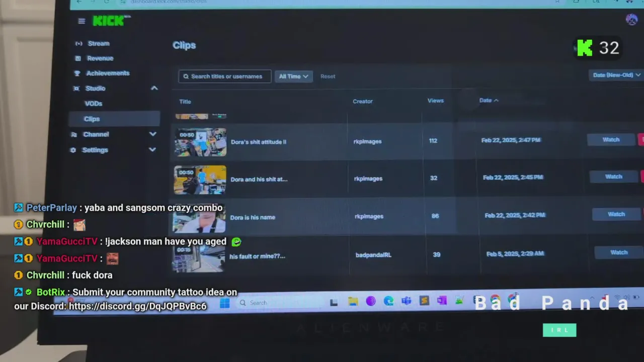Open Task View on the taskbar

click(334, 302)
